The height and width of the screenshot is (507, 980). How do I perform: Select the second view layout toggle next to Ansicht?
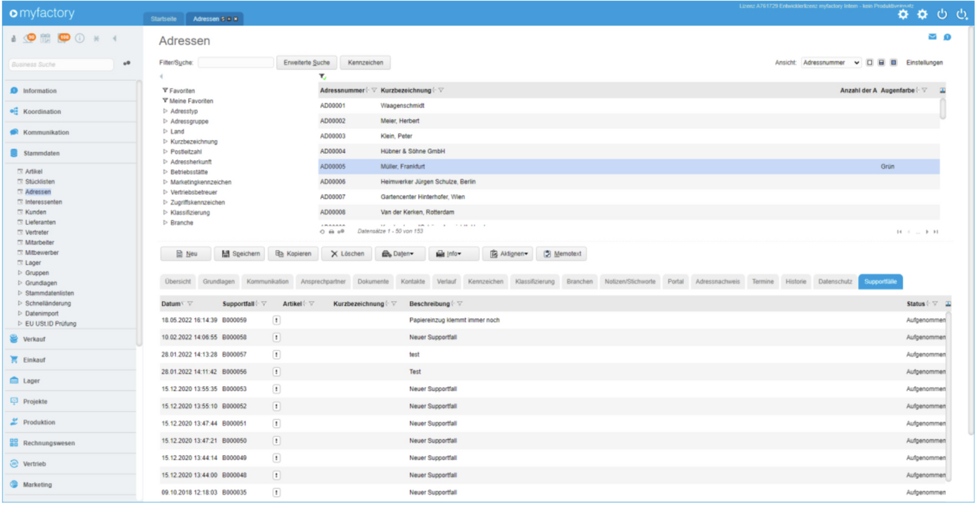881,63
